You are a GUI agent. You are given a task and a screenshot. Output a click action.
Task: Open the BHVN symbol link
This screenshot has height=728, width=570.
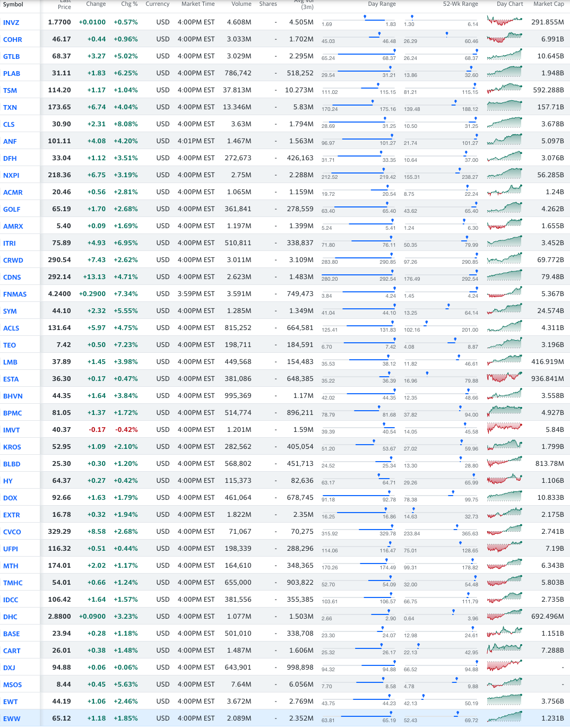click(x=13, y=396)
